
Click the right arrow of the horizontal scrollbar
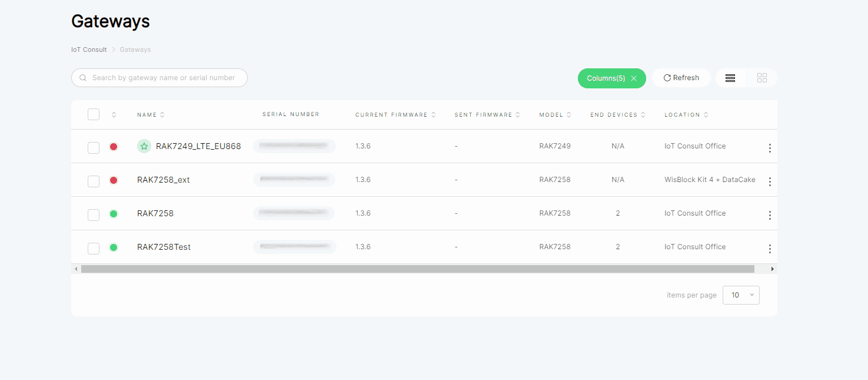tap(772, 269)
